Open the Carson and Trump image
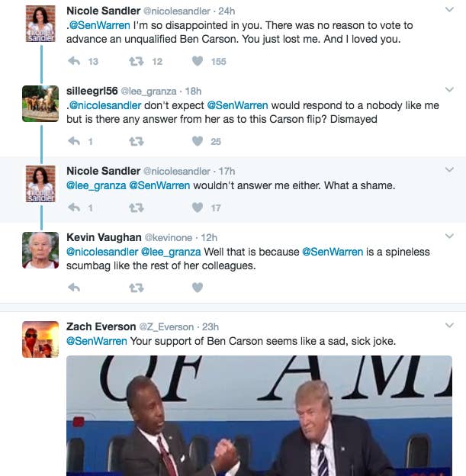Screen dimensions: 466x476 (259, 416)
